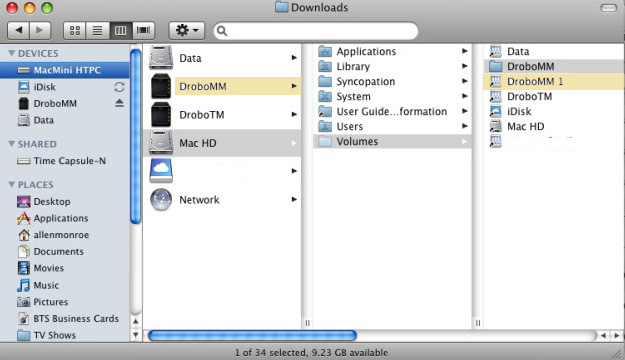The height and width of the screenshot is (360, 625).
Task: Eject DroboMM from the sidebar
Action: (119, 103)
